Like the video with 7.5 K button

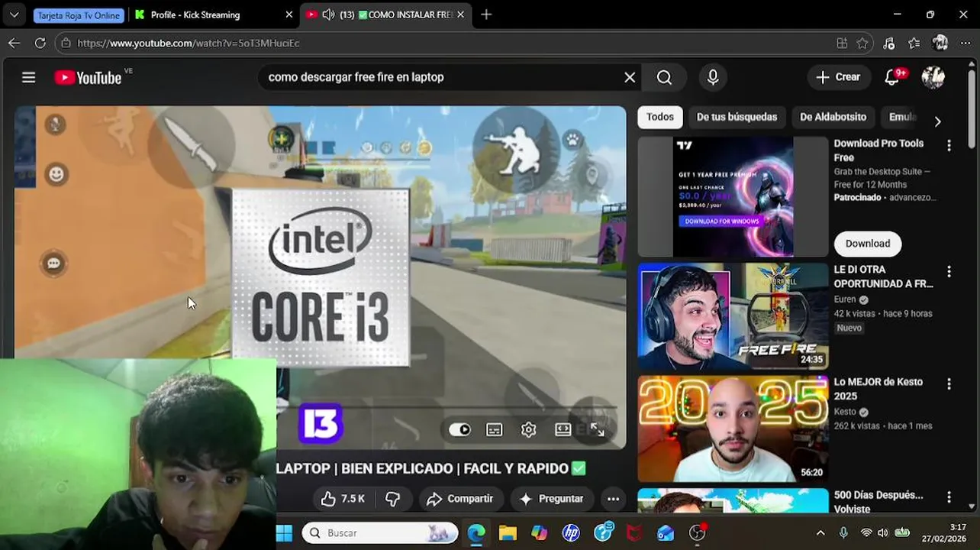343,499
